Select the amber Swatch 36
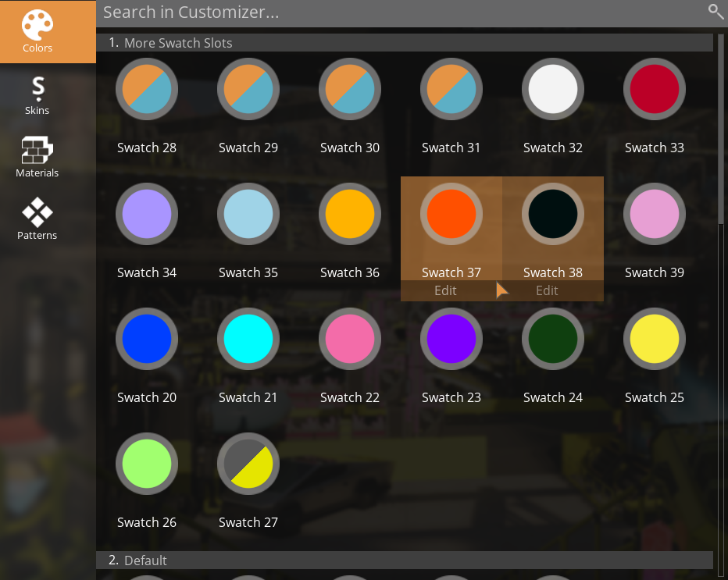The height and width of the screenshot is (580, 728). 350,214
